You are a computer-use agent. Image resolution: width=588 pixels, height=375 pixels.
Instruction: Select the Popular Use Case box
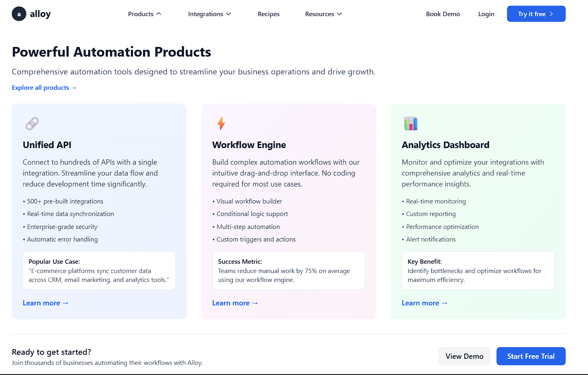(x=99, y=271)
